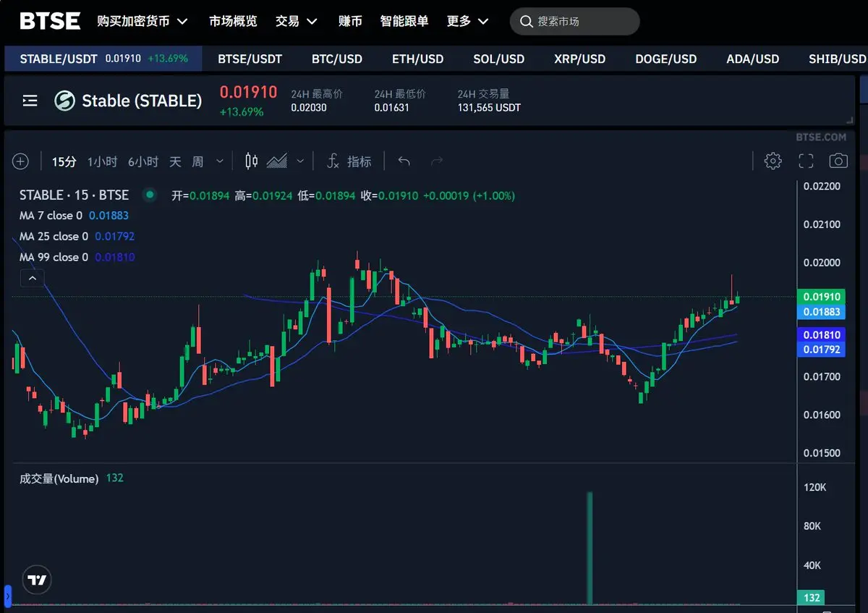
Task: Open chart settings gear
Action: pos(773,161)
